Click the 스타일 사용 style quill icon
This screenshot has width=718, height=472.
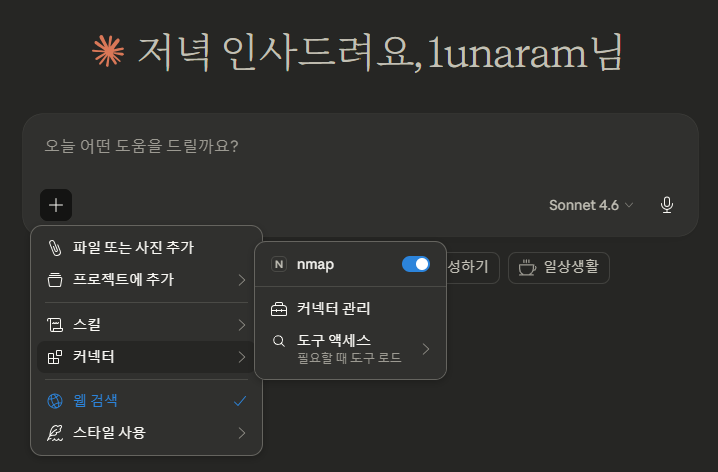pos(55,433)
